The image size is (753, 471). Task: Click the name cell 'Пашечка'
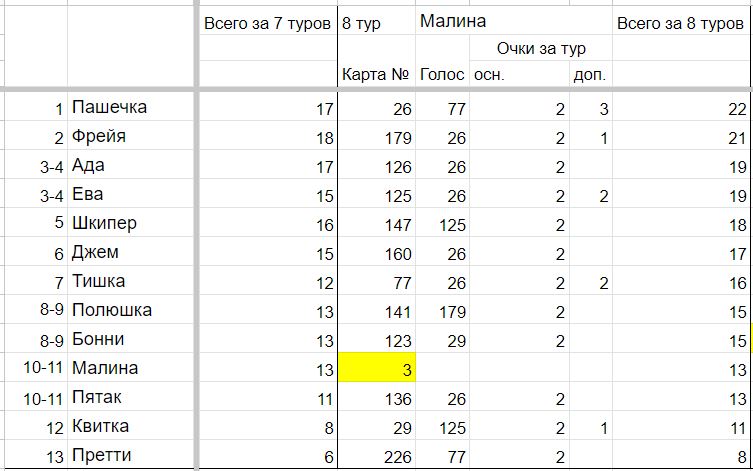click(130, 107)
